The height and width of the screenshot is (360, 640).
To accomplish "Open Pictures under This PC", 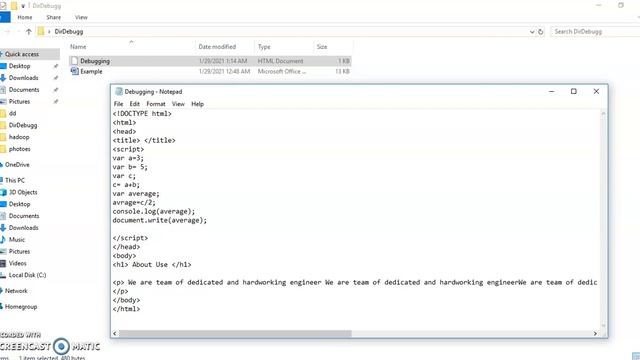I will tap(19, 251).
